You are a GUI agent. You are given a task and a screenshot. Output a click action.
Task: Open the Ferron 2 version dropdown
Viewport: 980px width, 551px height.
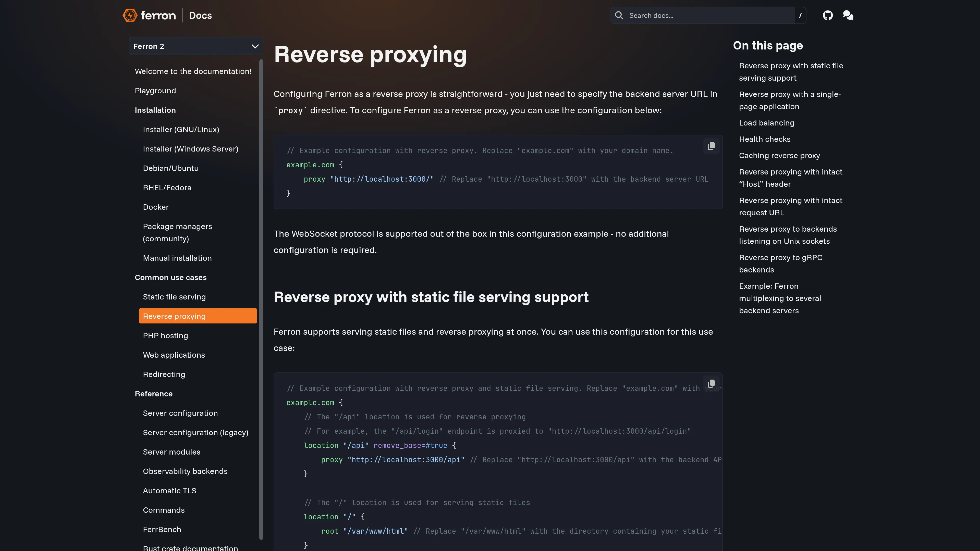(x=195, y=46)
